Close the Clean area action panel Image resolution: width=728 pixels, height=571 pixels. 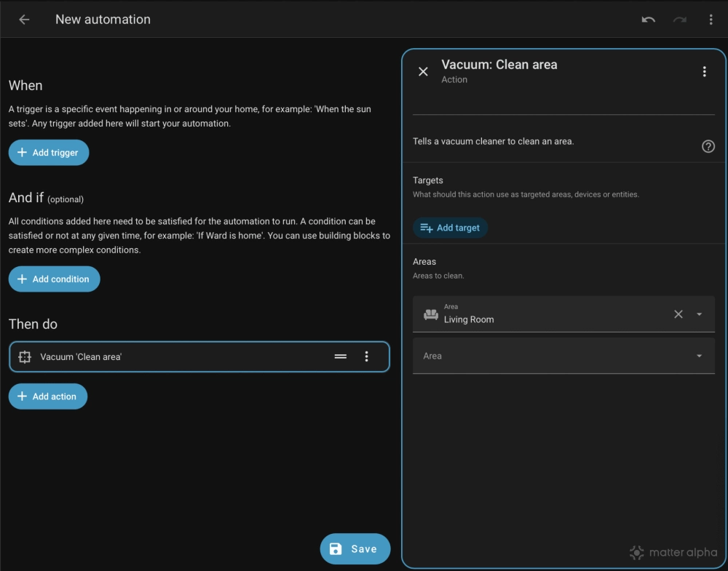click(x=423, y=71)
